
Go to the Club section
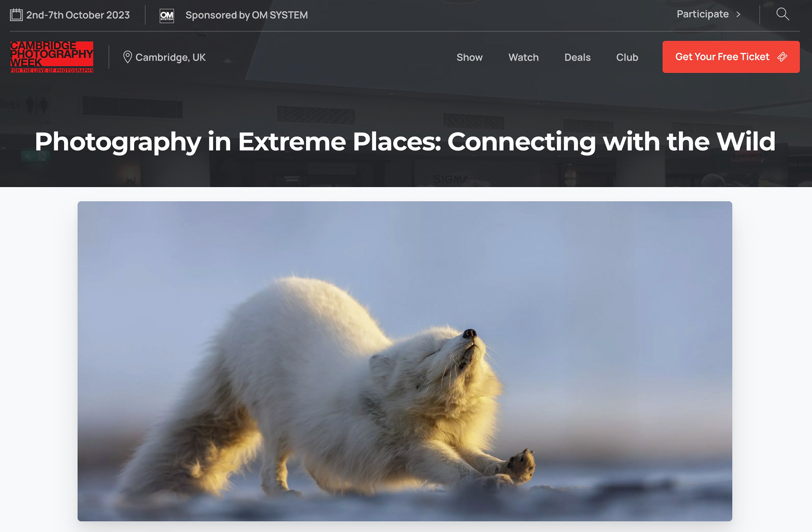click(x=627, y=57)
